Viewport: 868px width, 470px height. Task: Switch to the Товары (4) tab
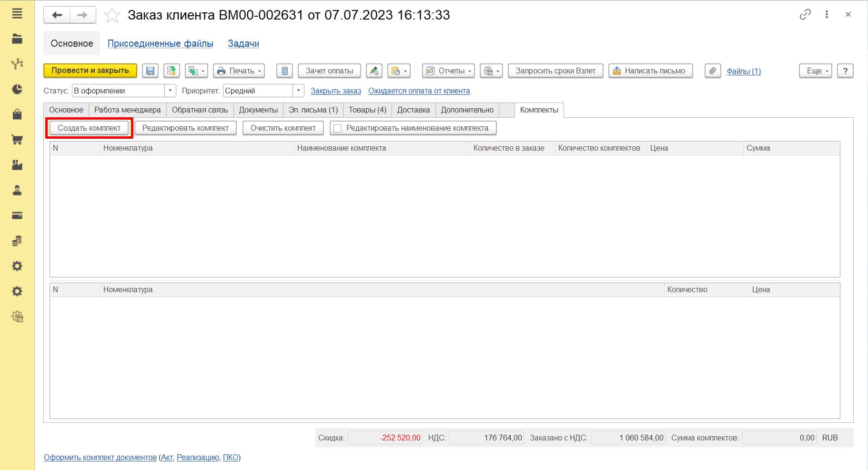pyautogui.click(x=367, y=110)
